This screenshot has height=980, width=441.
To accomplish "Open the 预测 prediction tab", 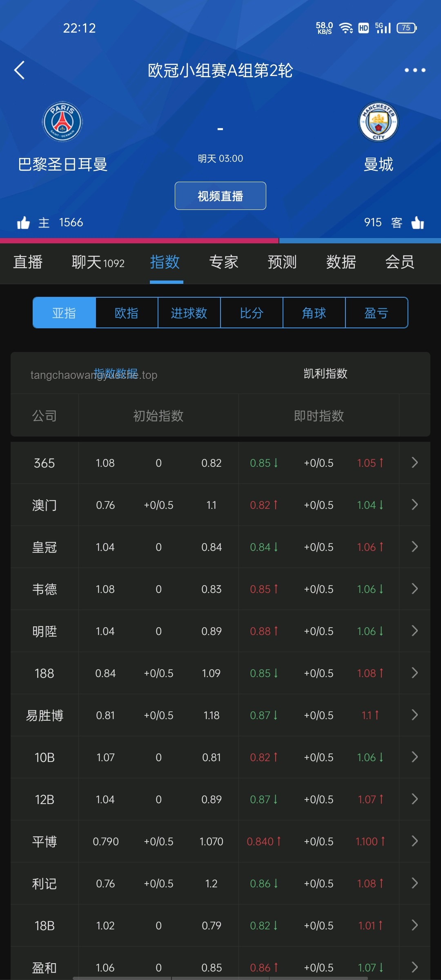I will point(282,262).
